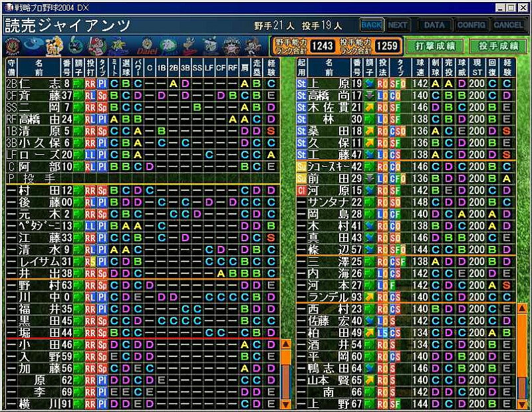This screenshot has width=532, height=412.
Task: Click the orange condition arrow for 桑田 18
Action: point(370,131)
